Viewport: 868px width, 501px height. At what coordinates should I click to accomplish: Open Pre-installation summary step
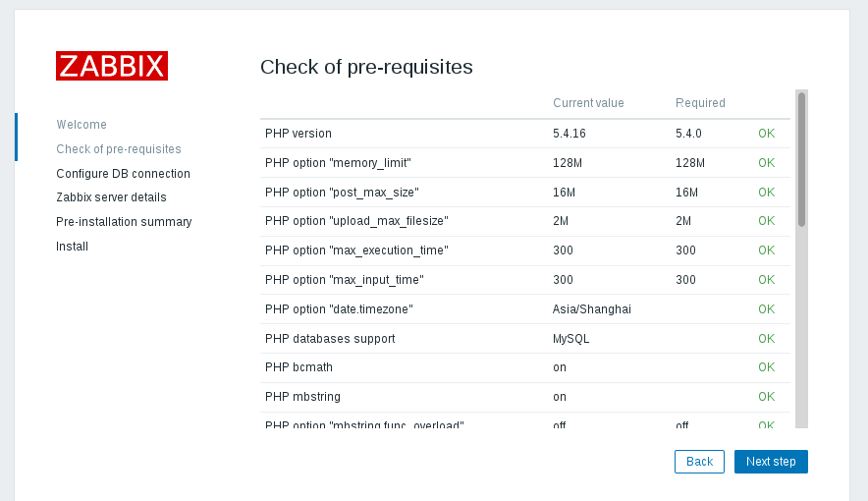124,221
